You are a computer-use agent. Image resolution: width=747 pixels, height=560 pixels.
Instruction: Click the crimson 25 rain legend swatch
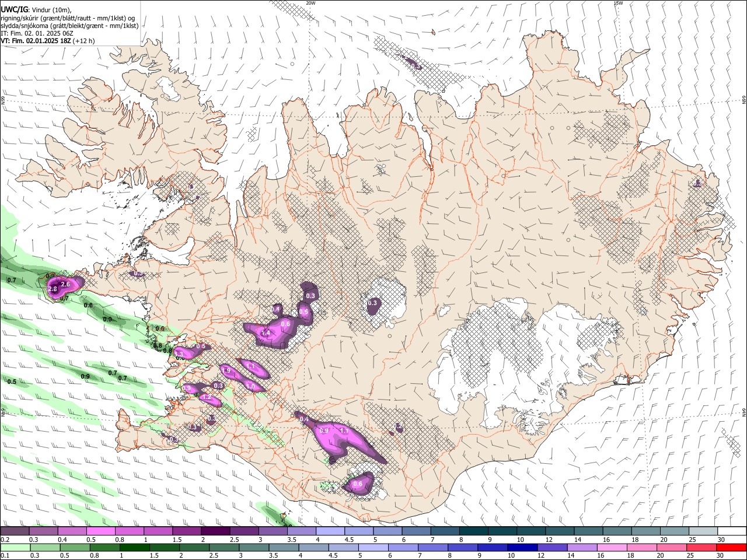click(x=702, y=548)
